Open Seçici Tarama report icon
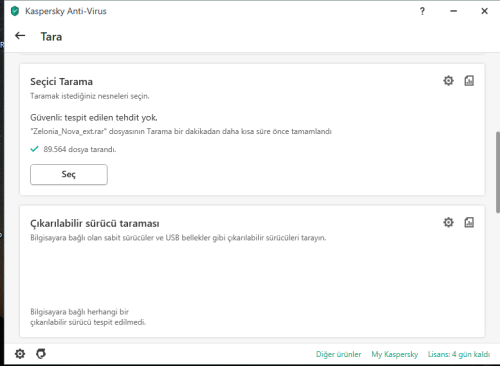 click(469, 81)
